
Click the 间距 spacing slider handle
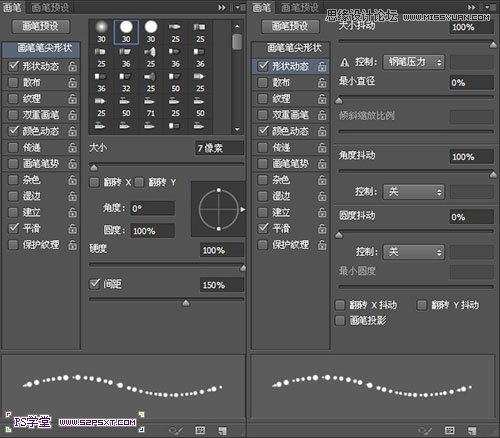click(186, 303)
